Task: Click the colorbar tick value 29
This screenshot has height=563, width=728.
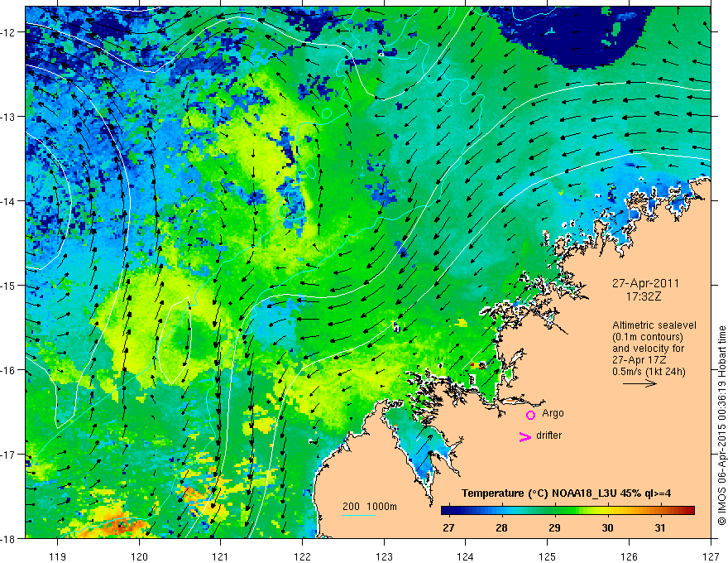Action: [554, 528]
